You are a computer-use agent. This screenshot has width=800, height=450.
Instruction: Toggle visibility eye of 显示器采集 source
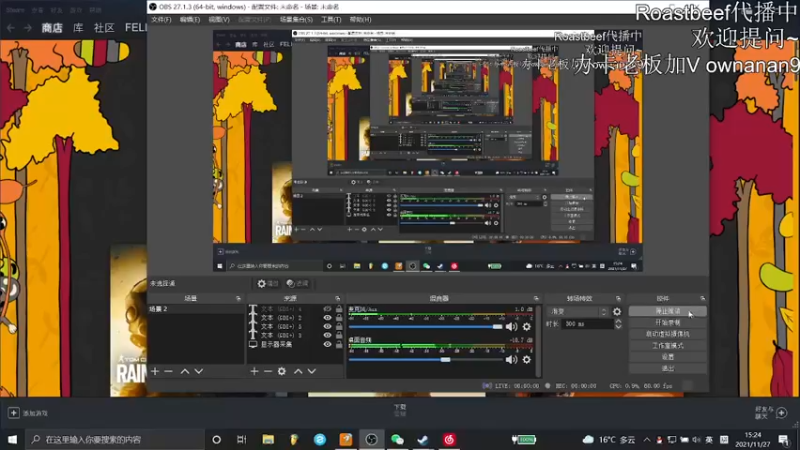[x=327, y=344]
